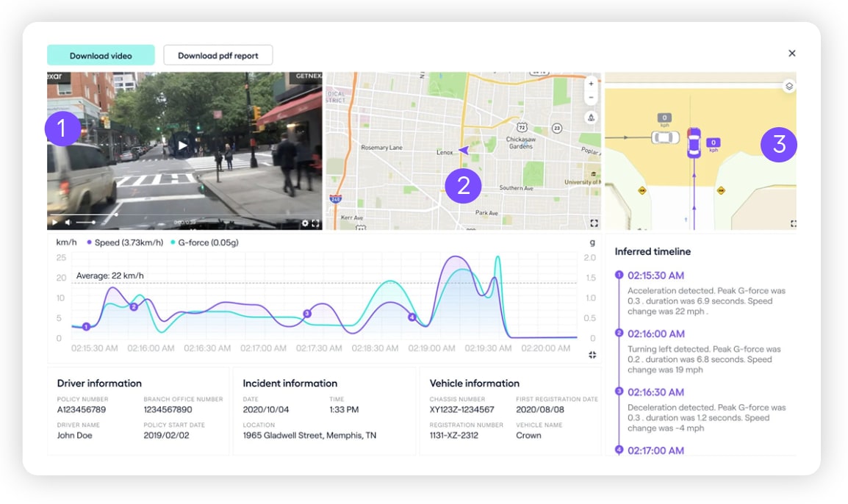Image resolution: width=848 pixels, height=504 pixels.
Task: Click chart event marker 3
Action: 306,313
